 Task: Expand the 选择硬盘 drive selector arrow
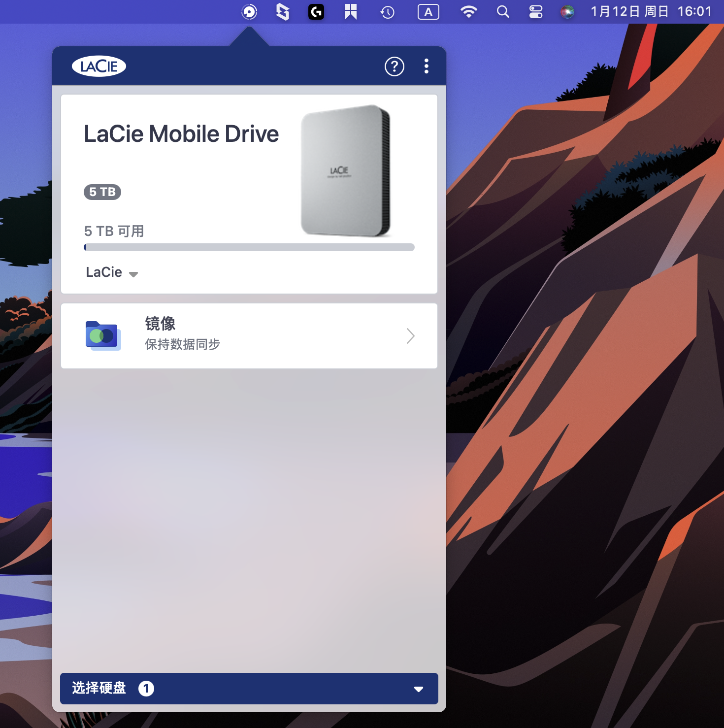point(419,689)
